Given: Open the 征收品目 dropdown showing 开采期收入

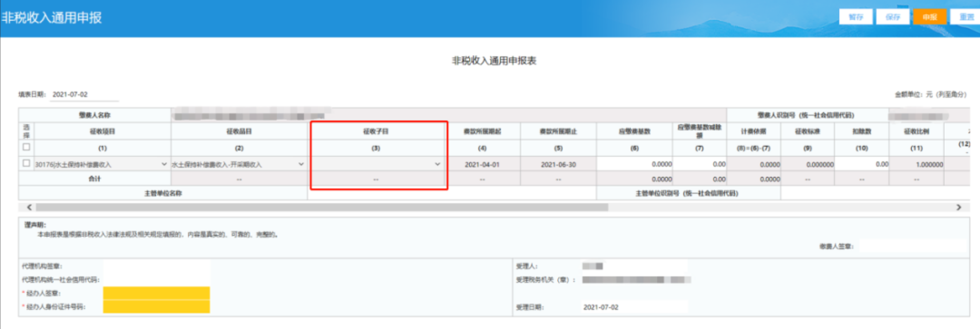Looking at the screenshot, I should [x=238, y=163].
